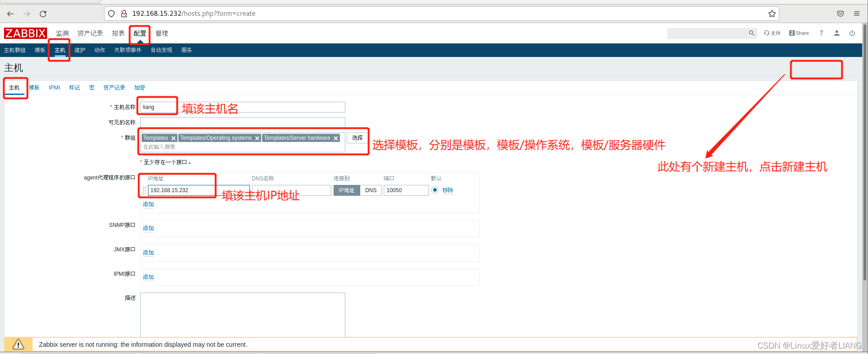Screen dimensions: 868x354
Task: Focus the IP地址 field 192.168.15.232
Action: coord(199,190)
